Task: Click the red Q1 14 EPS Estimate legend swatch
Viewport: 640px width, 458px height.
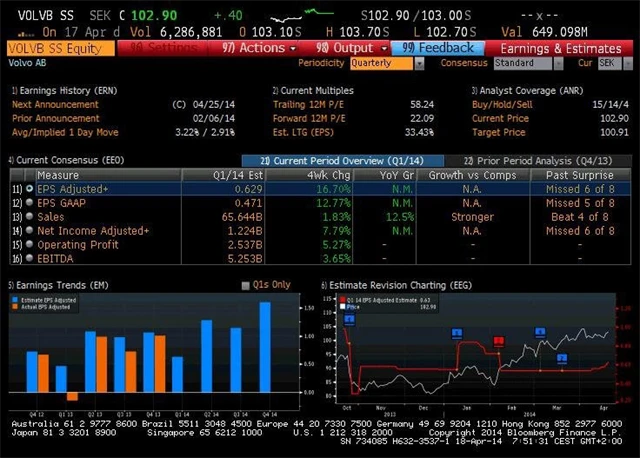Action: [x=342, y=300]
